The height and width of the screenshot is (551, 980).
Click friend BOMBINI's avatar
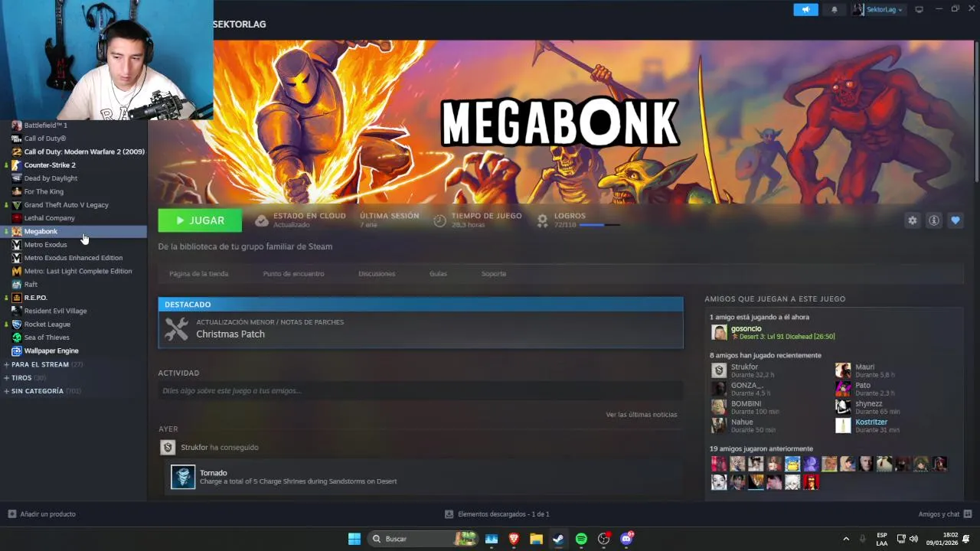point(719,407)
